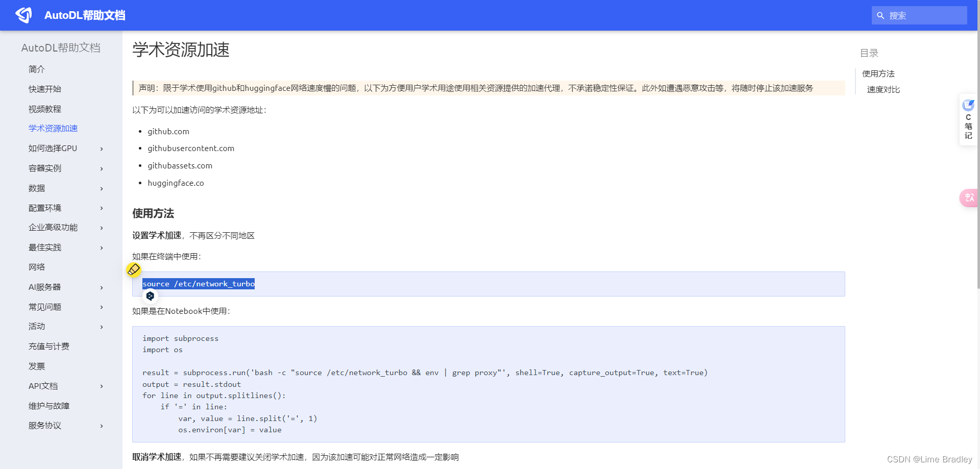Click the 活动 sidebar label
Screen dimensions: 980x469
click(x=37, y=326)
